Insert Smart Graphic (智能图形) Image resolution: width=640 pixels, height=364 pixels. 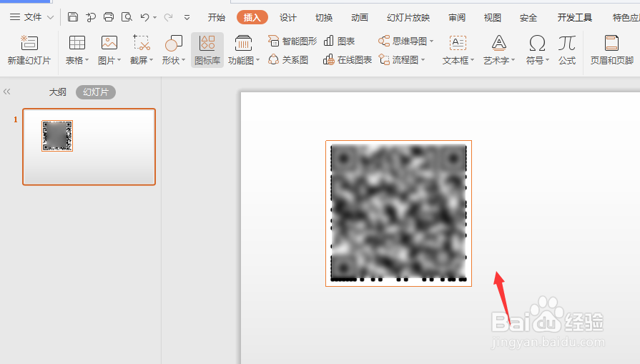(292, 41)
